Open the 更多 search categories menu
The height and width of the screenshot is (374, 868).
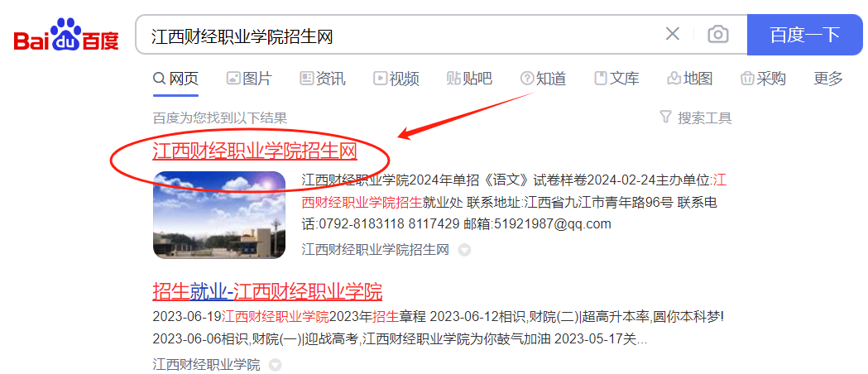tap(828, 79)
